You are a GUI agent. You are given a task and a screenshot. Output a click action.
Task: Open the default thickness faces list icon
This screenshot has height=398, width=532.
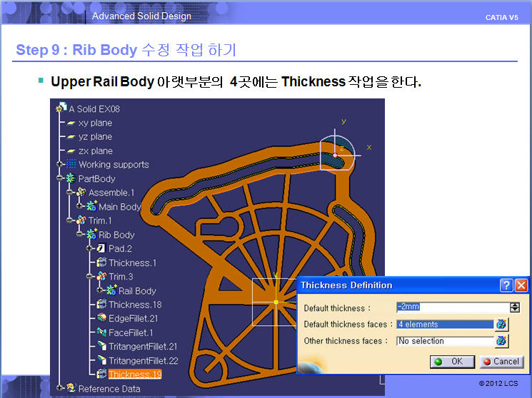tap(501, 325)
